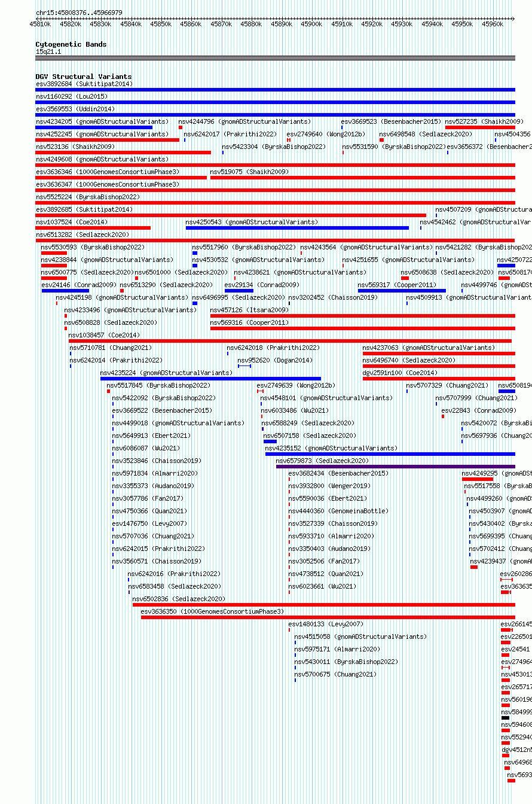Image resolution: width=532 pixels, height=804 pixels.
Task: Select nsv3202452 (Chaisson2019) label
Action: pos(334,297)
